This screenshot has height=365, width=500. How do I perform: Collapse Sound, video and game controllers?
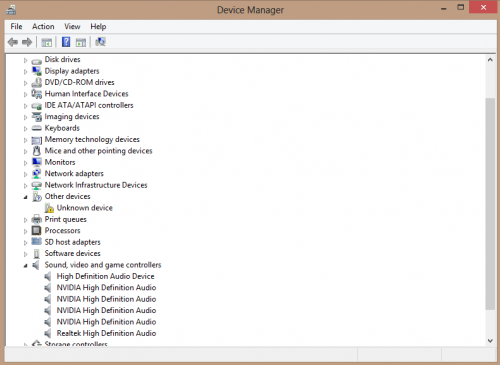click(25, 265)
